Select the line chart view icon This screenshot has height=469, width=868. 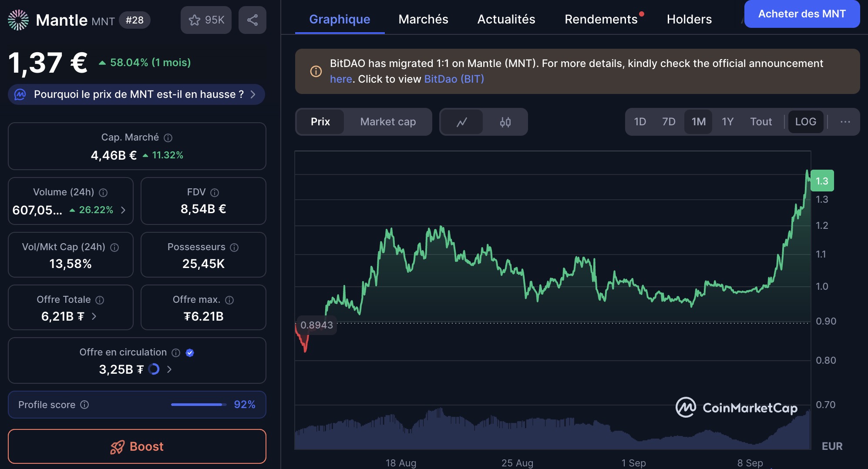[x=462, y=122]
